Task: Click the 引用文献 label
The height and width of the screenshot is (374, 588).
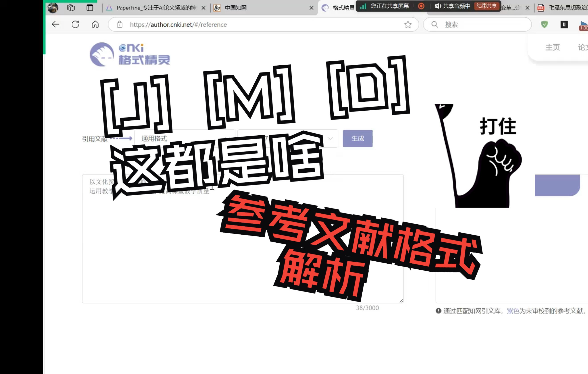Action: pos(94,138)
